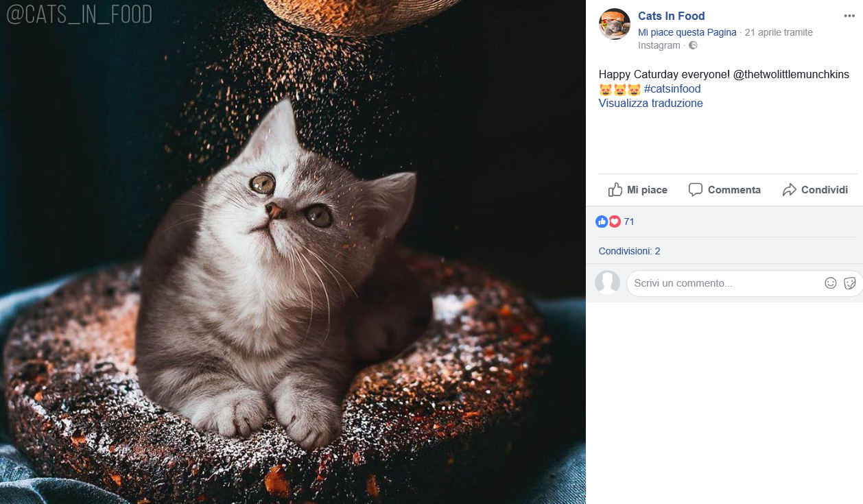Share the post with the Condividi button
This screenshot has height=504, width=863.
(815, 190)
